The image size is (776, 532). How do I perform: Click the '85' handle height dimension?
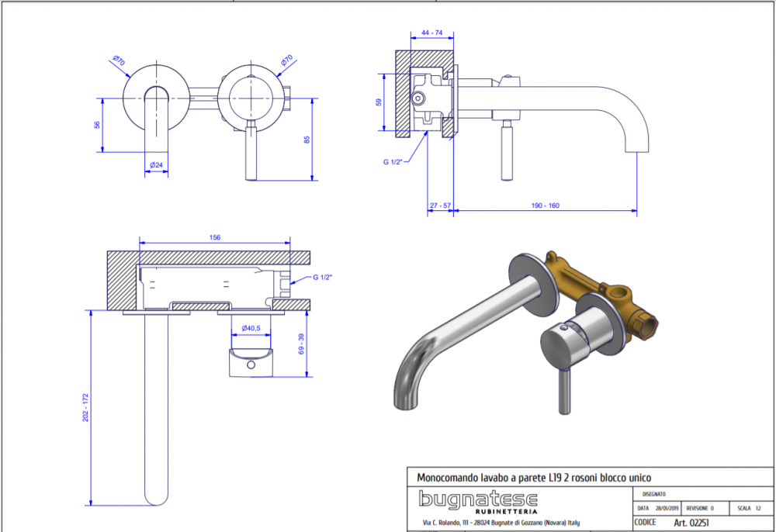coord(307,140)
